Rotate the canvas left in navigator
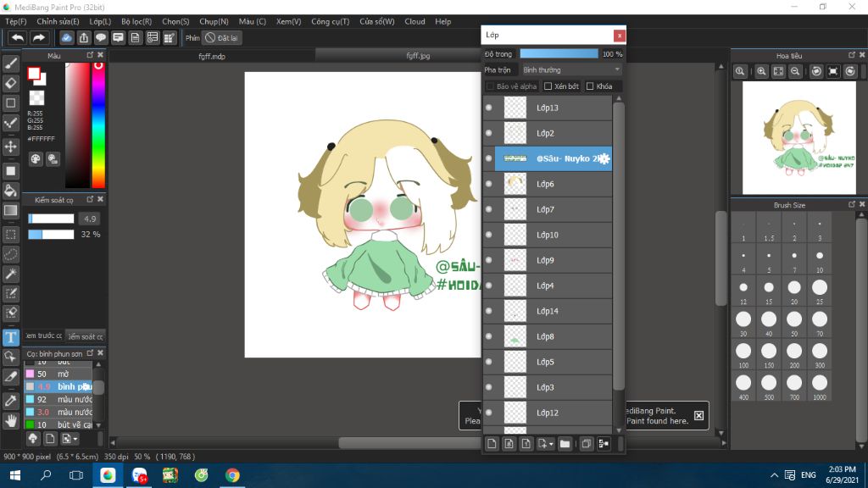Viewport: 868px width, 488px height. (816, 71)
